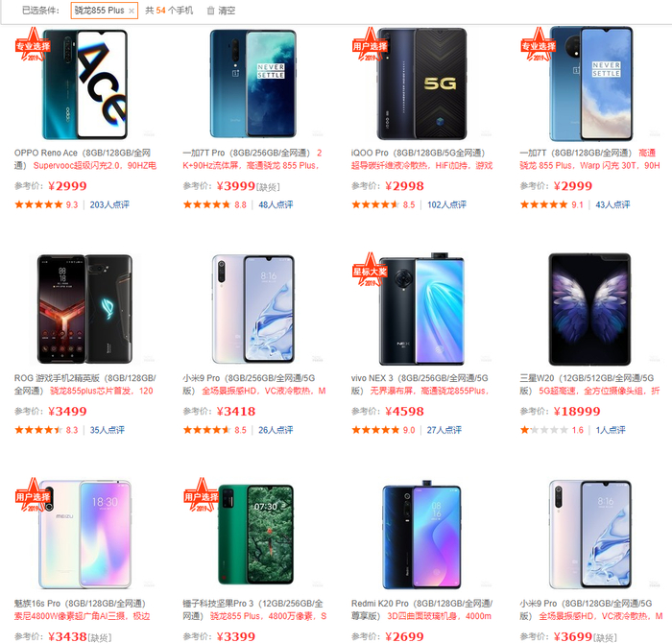The image size is (672, 643).
Task: Click the 用户选择 badge on 坚果Pro 3
Action: pyautogui.click(x=202, y=495)
